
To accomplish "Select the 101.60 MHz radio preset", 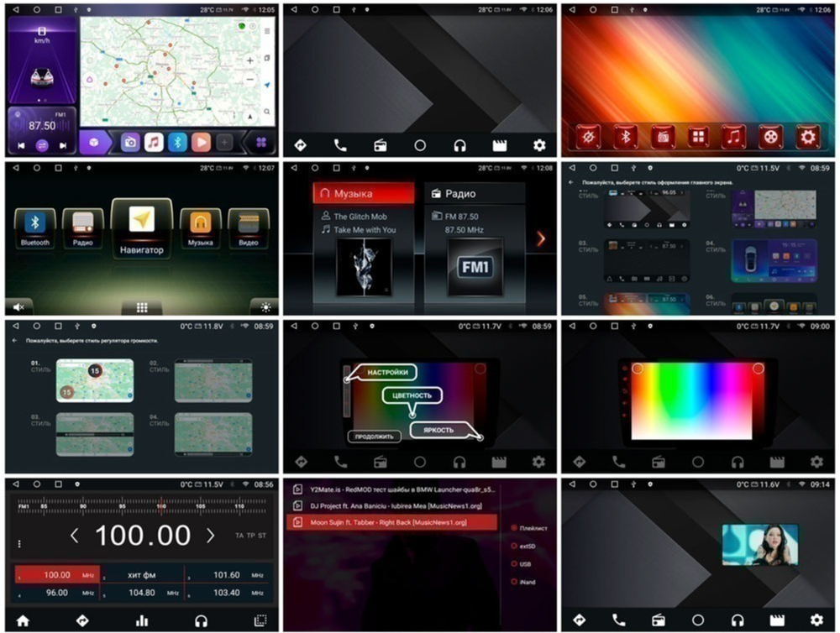I will 228,575.
